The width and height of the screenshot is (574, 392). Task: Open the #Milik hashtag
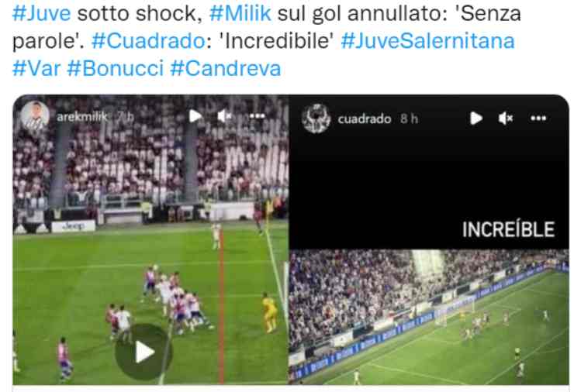point(240,13)
